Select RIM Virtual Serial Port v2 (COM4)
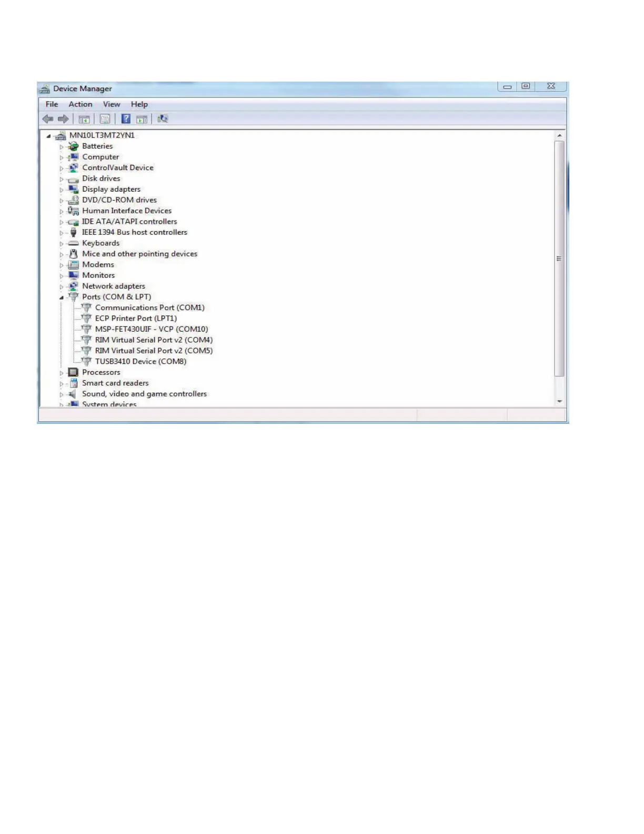 coord(154,340)
